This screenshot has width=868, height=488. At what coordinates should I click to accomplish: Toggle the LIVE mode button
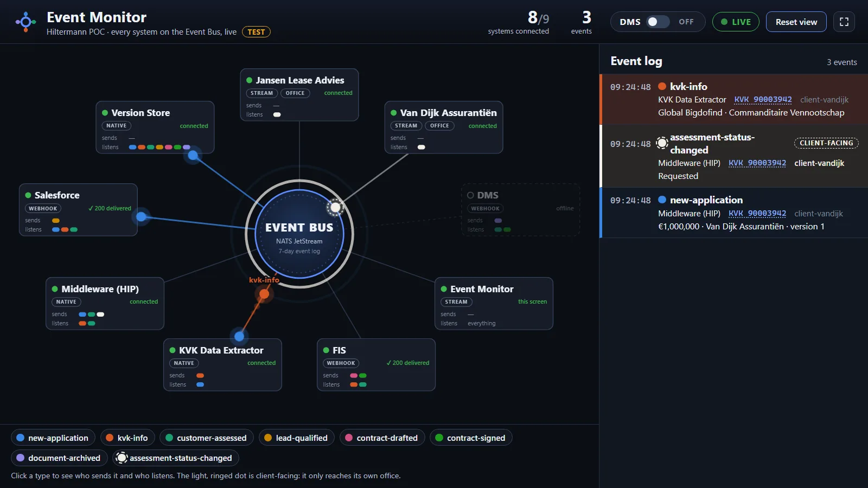coord(736,22)
